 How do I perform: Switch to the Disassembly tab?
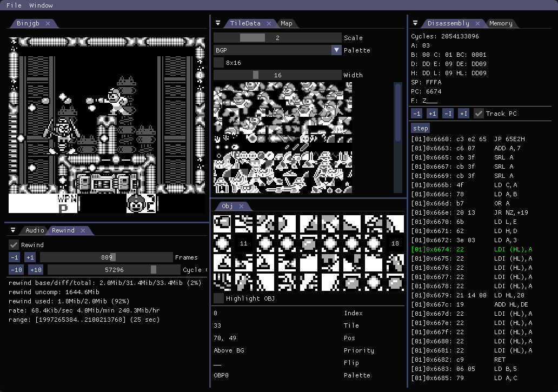click(448, 23)
